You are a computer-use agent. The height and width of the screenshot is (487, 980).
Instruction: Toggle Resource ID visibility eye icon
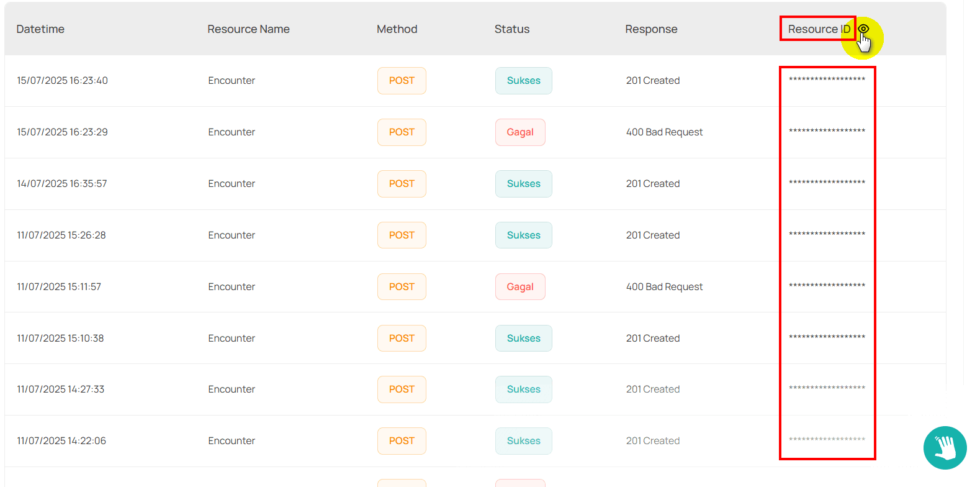coord(863,29)
